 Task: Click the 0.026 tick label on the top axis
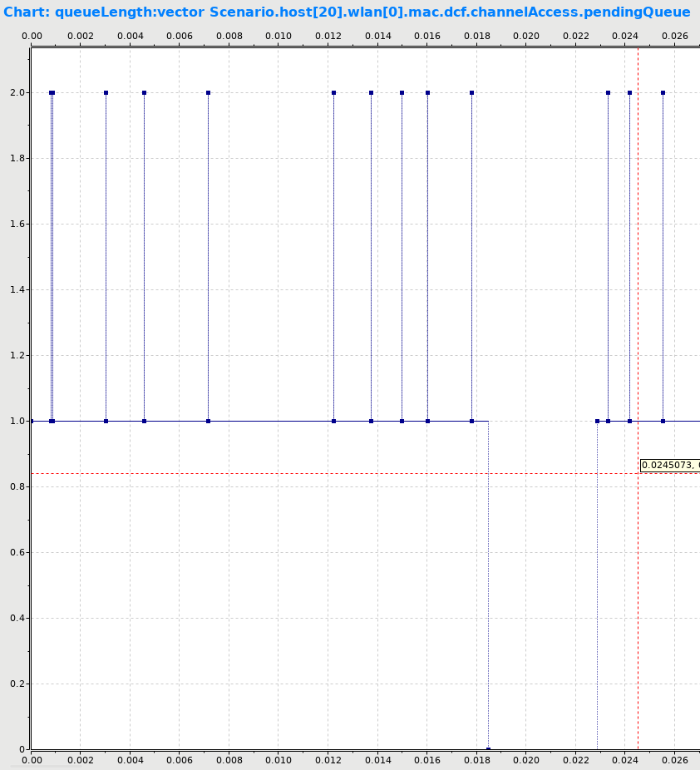[x=675, y=36]
